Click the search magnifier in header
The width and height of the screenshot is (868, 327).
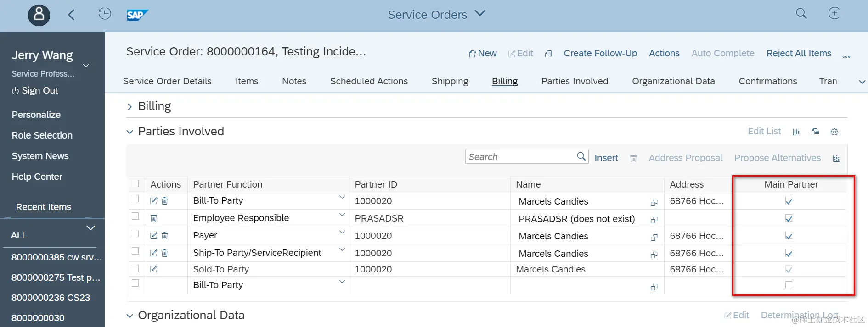[801, 14]
